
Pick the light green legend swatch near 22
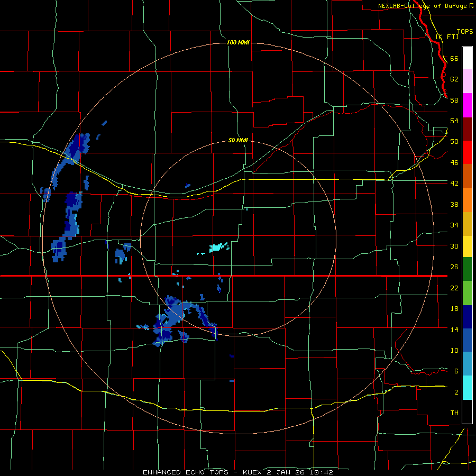[x=467, y=293]
